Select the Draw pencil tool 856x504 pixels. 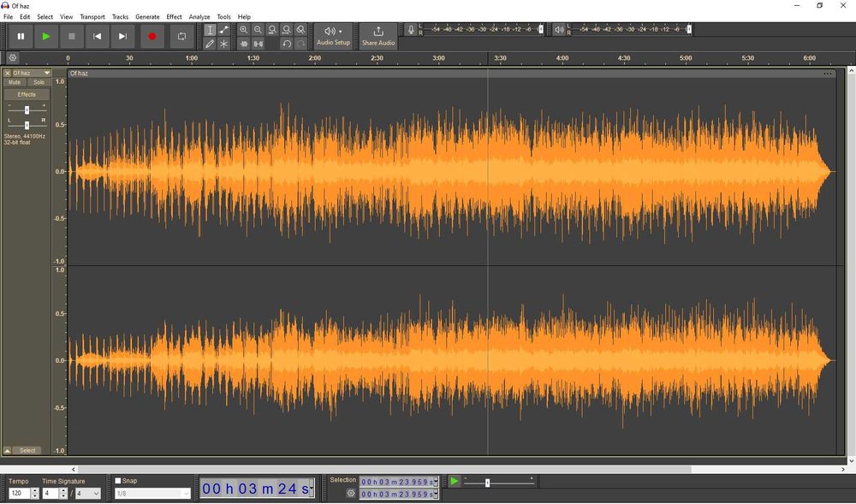[x=210, y=44]
